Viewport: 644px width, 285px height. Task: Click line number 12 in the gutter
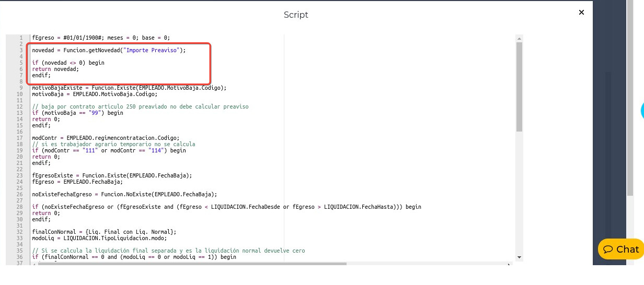[x=20, y=106]
